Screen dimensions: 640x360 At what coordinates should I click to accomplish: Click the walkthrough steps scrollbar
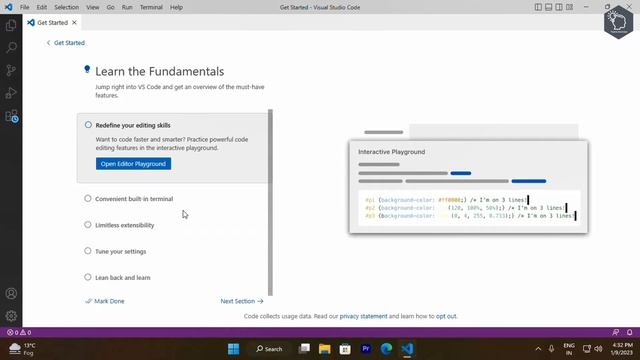tap(270, 202)
